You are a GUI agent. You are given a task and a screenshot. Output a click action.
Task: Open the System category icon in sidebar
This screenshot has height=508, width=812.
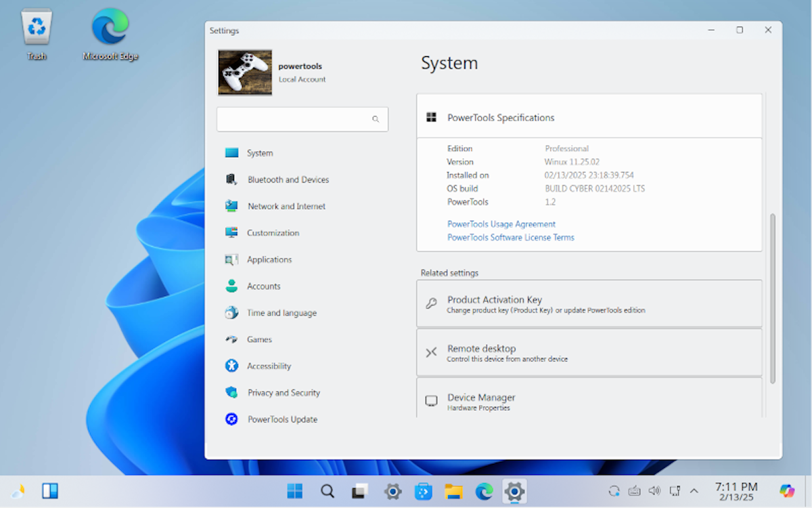(x=232, y=153)
